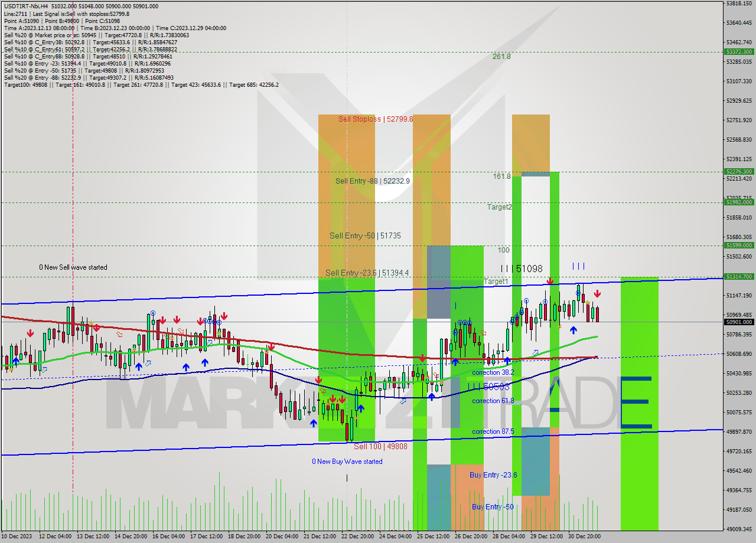Image resolution: width=756 pixels, height=543 pixels.
Task: Select the 'Sell Entry -23.6 | 51394.4' label
Action: (367, 273)
